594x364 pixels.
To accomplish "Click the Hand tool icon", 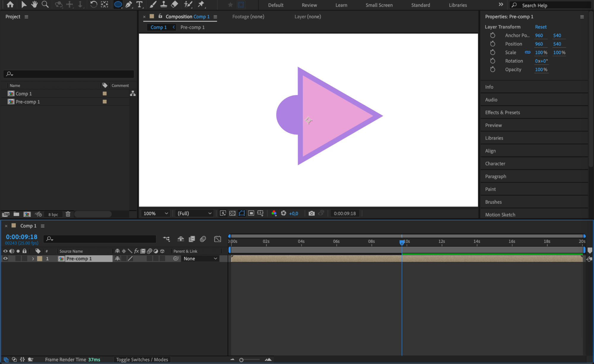I will [x=34, y=4].
